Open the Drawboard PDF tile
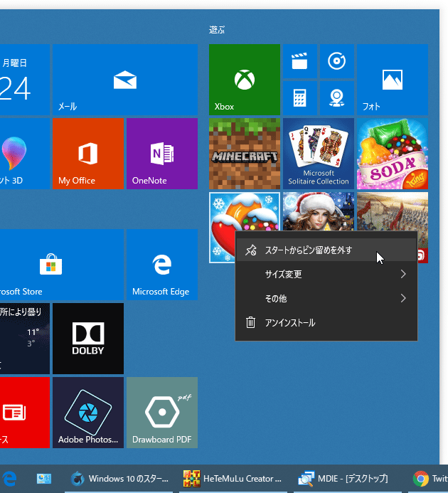 click(x=162, y=413)
